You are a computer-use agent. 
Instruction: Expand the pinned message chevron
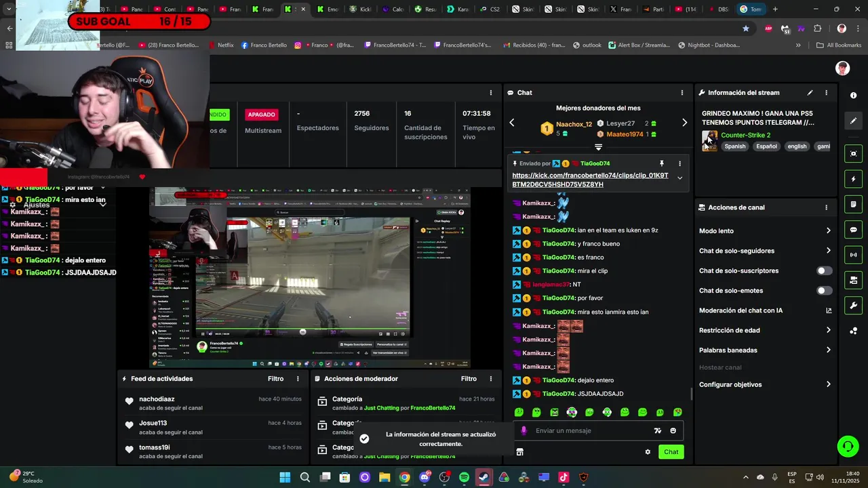coord(679,178)
